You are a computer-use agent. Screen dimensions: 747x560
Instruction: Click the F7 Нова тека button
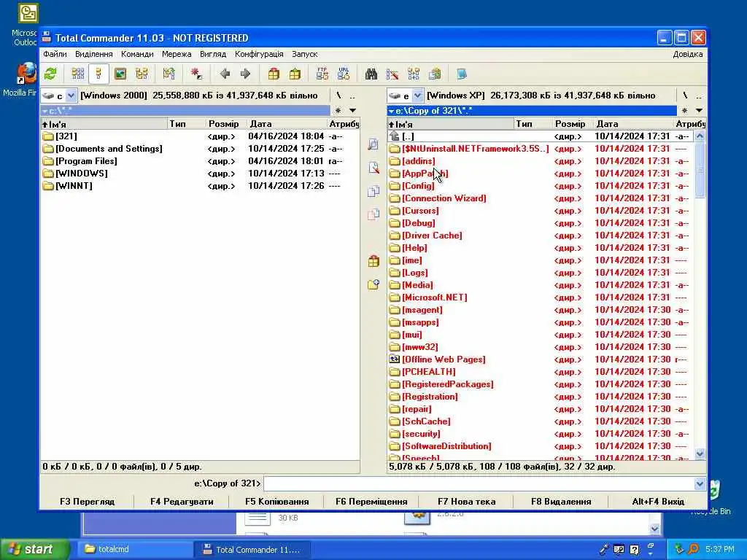466,502
